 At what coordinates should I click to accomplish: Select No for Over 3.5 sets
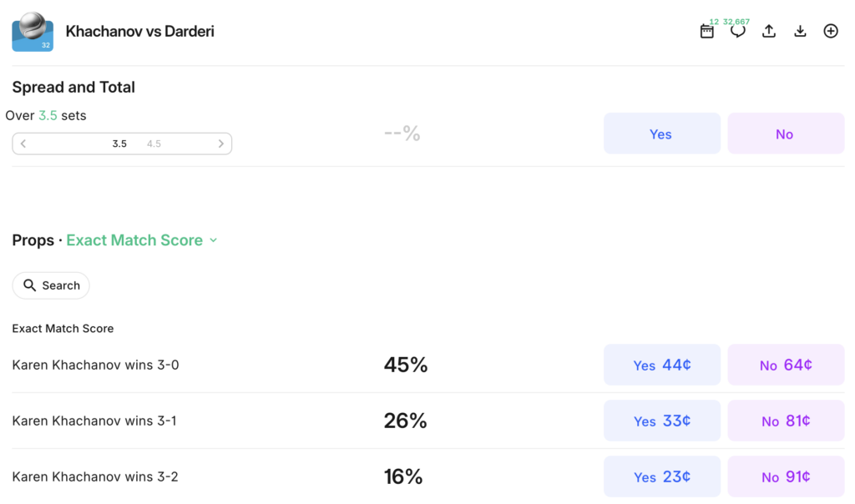point(785,134)
